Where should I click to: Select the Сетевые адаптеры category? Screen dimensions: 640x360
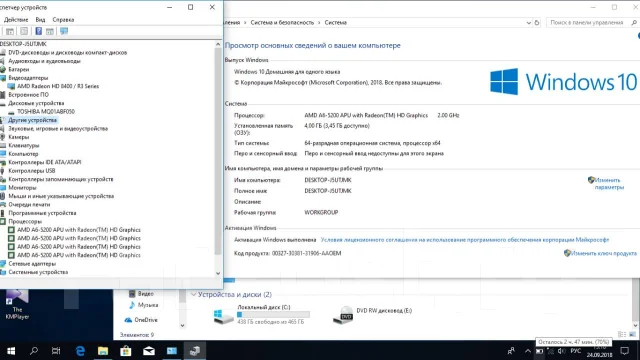coord(32,264)
